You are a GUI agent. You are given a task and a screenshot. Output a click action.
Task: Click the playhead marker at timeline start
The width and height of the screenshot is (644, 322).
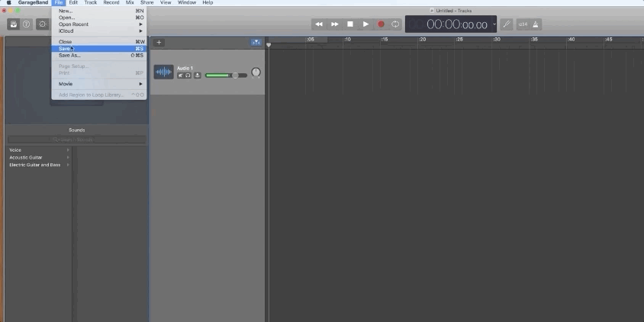click(269, 45)
